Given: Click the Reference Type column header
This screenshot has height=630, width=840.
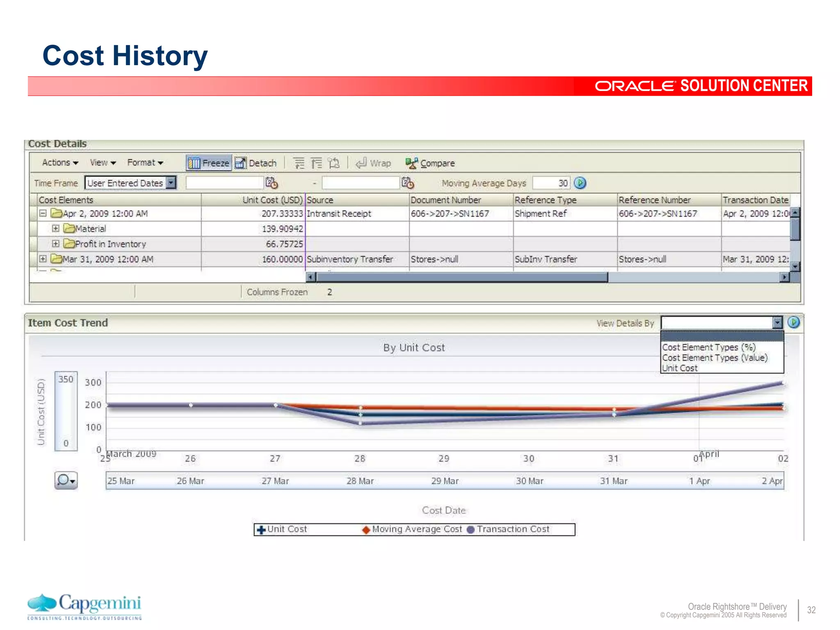Looking at the screenshot, I should (565, 200).
